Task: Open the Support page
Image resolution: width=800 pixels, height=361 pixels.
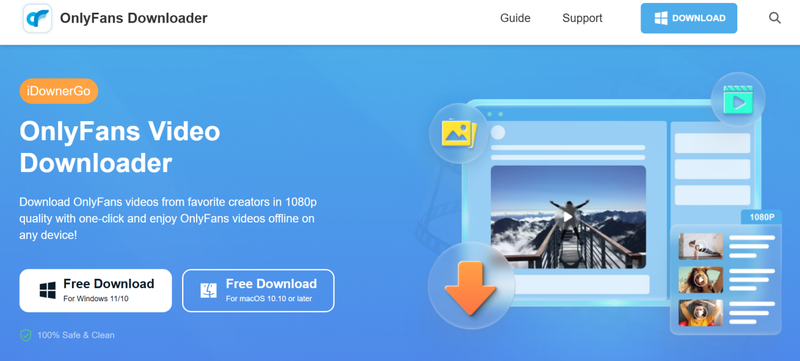Action: click(582, 18)
